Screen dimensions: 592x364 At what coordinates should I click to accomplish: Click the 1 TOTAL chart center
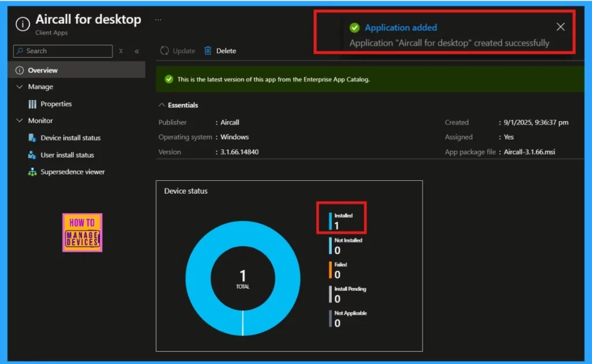[243, 278]
